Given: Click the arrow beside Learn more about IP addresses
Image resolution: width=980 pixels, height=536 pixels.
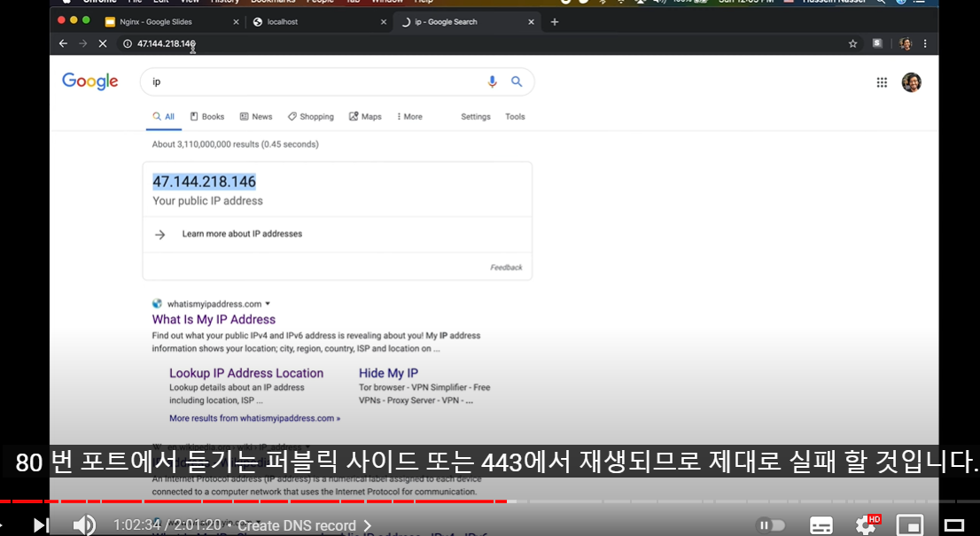Looking at the screenshot, I should pos(160,234).
